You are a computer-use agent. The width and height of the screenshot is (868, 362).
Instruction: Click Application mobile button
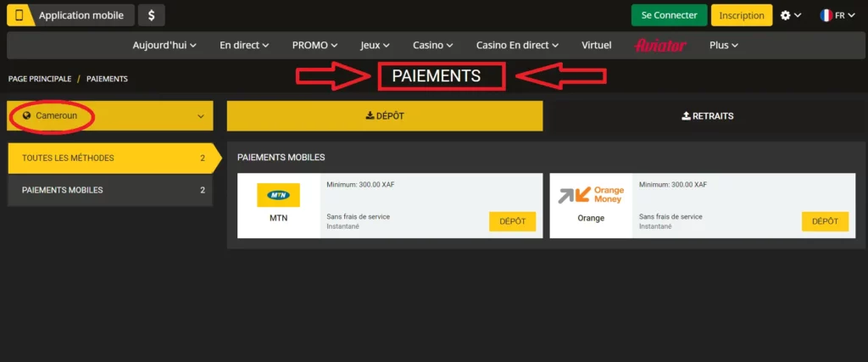click(x=70, y=15)
